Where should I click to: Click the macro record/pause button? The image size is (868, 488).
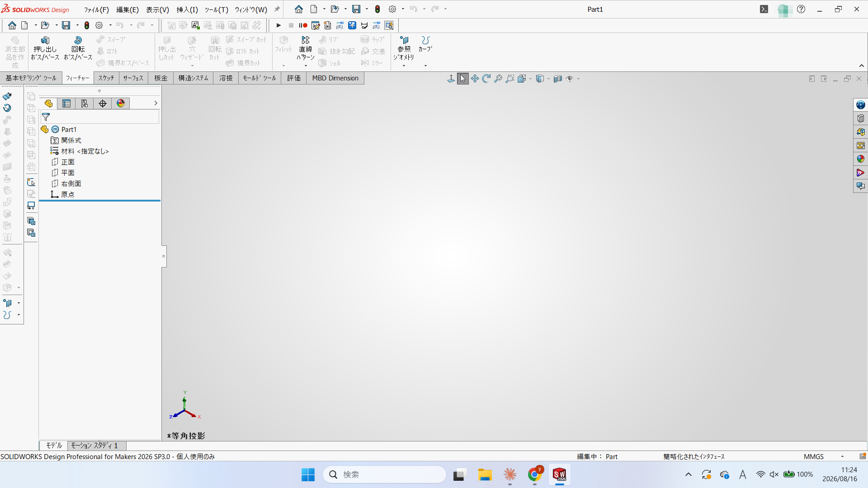tap(303, 25)
